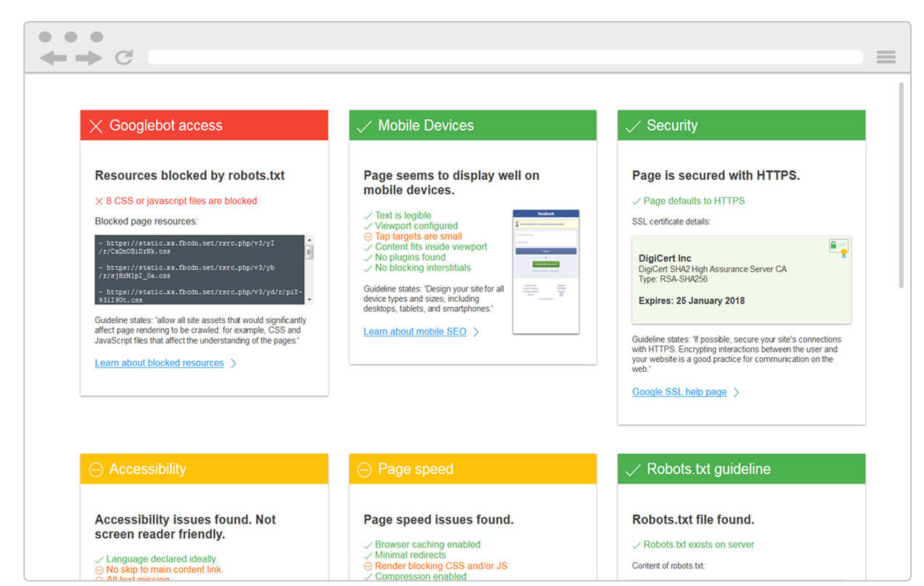Click the Facebook mobile preview thumbnail
This screenshot has width=924, height=586.
(x=546, y=272)
